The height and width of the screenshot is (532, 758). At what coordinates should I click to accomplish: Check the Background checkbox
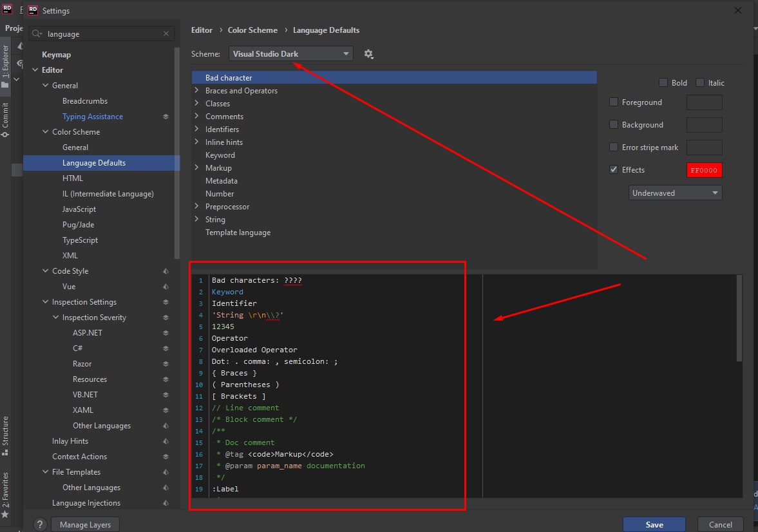pyautogui.click(x=614, y=125)
